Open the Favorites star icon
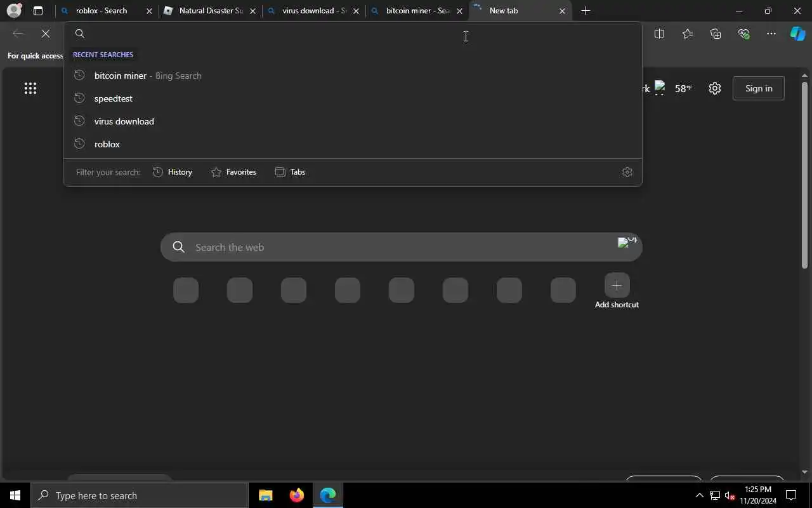Screen dimensions: 812x508 pyautogui.click(x=688, y=34)
